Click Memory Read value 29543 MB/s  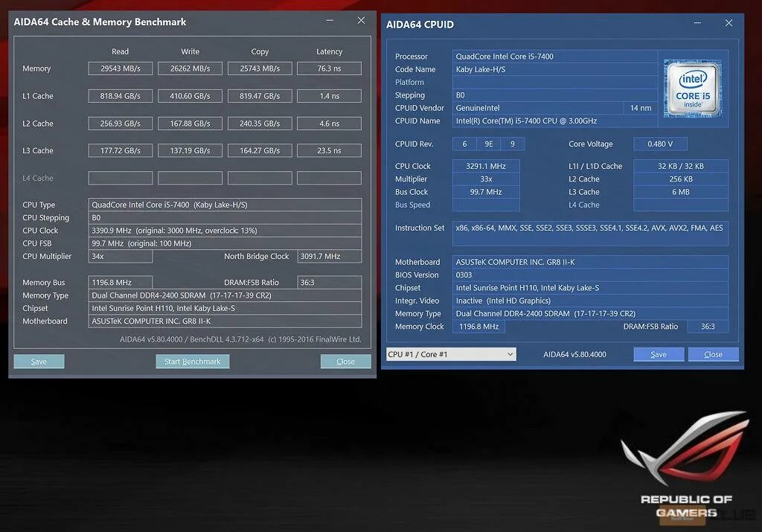point(121,68)
